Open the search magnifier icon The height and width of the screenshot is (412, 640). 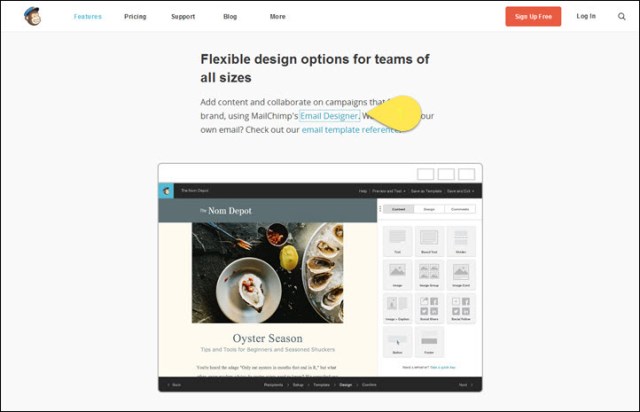coord(622,16)
